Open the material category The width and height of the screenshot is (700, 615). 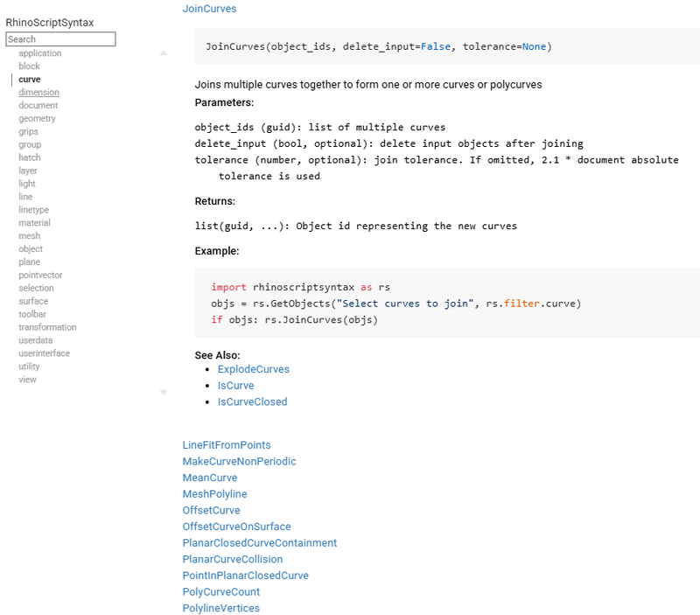(x=34, y=223)
